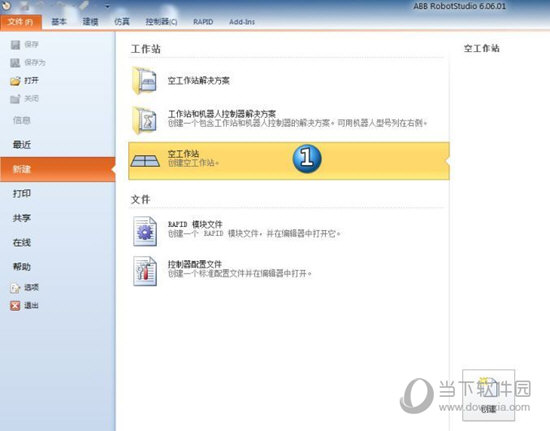Click the 打开 open folder icon

click(x=15, y=81)
